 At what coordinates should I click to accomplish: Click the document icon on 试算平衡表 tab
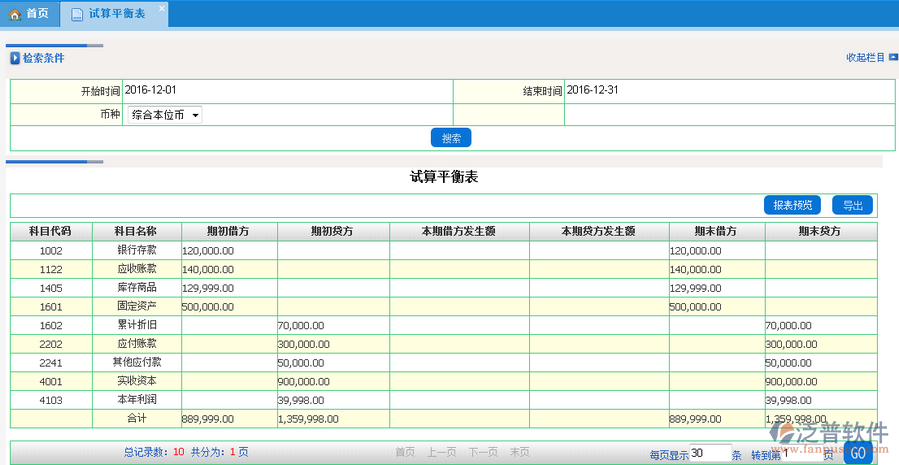tap(77, 14)
